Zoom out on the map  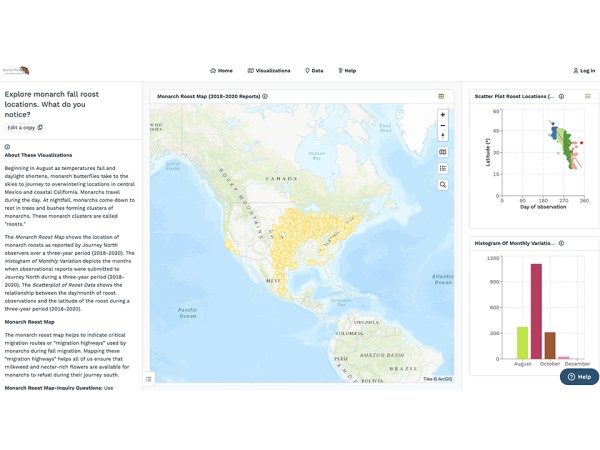point(443,126)
